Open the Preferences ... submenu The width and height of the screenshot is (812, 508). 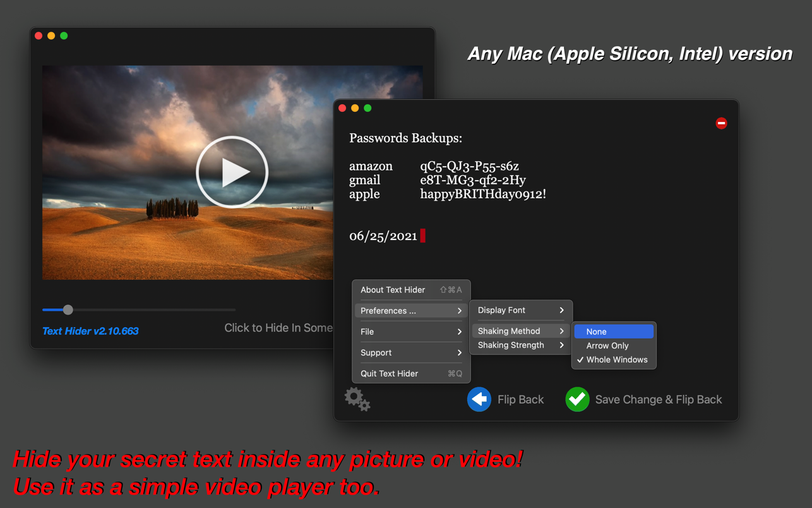pos(411,311)
